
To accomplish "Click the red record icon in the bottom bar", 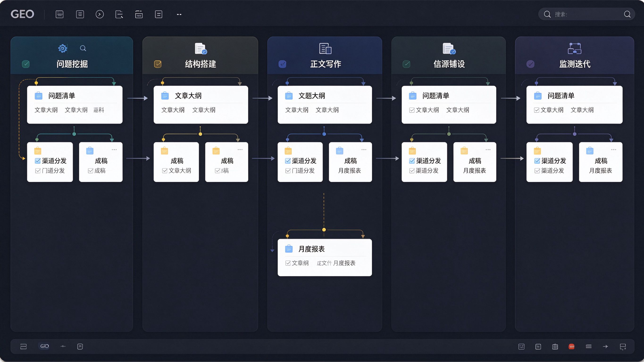I will [x=572, y=346].
